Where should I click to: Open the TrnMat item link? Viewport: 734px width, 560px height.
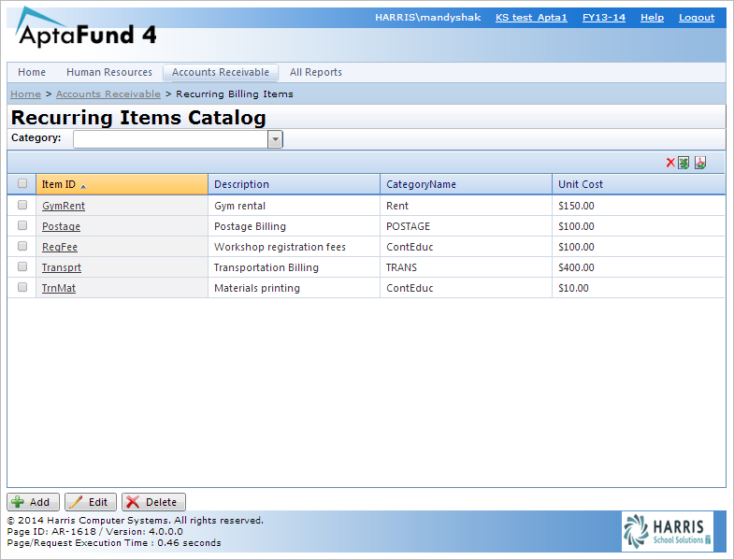click(59, 289)
